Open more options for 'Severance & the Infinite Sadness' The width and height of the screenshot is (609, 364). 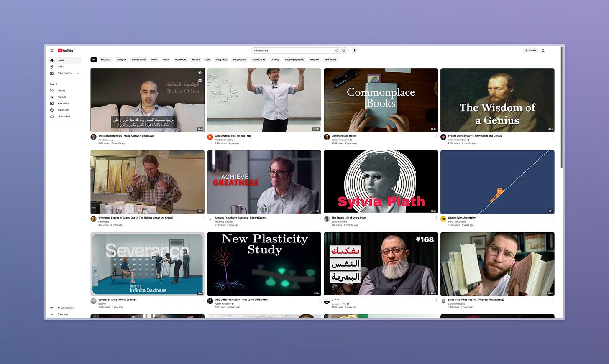[203, 300]
